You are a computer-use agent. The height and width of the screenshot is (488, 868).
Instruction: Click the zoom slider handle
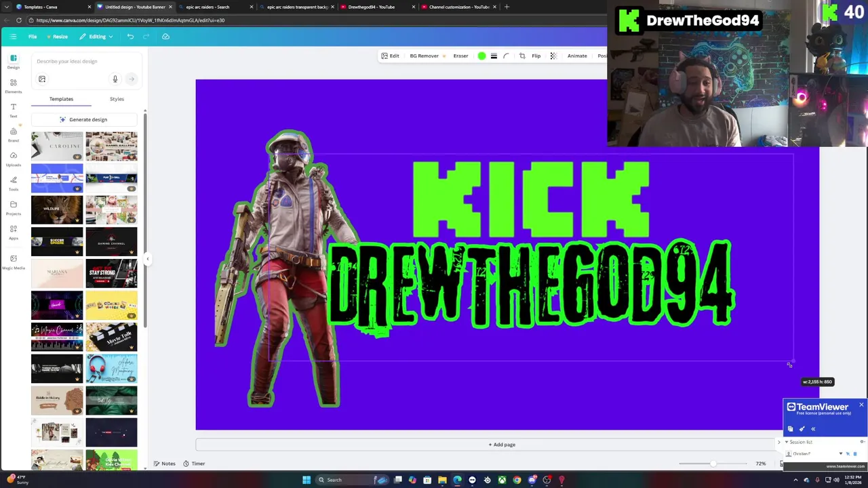(x=713, y=464)
